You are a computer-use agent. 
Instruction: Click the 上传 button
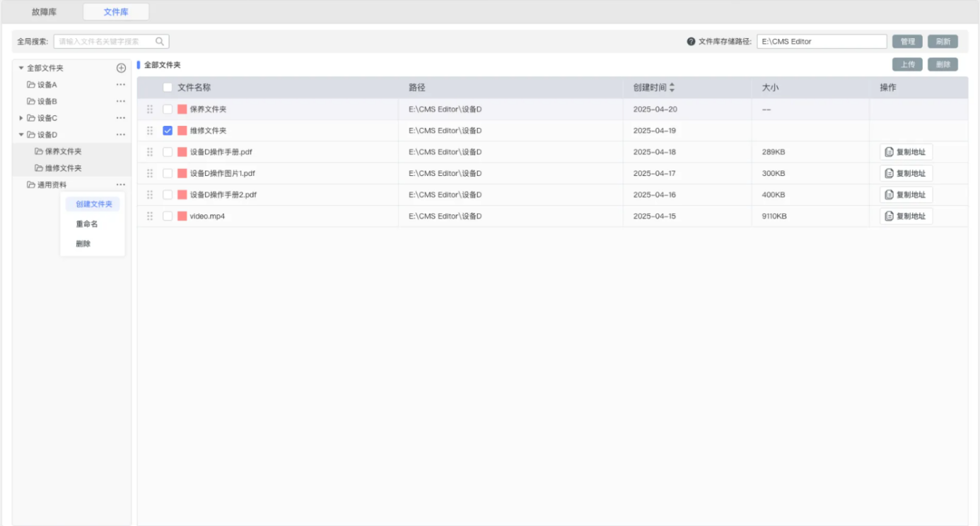click(907, 64)
